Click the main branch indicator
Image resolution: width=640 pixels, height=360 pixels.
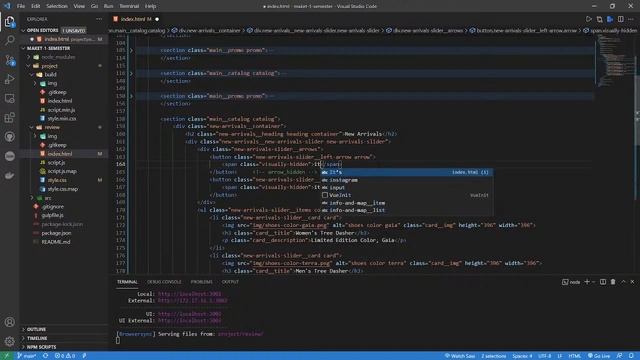[x=27, y=356]
